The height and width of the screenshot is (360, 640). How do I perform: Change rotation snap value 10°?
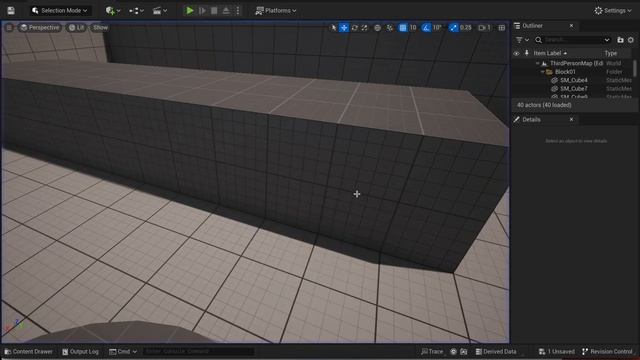click(x=437, y=28)
